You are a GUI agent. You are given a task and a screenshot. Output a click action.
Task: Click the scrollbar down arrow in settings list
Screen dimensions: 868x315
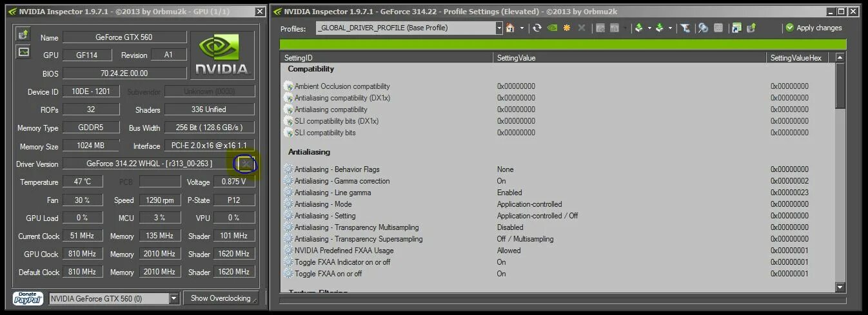click(x=840, y=287)
